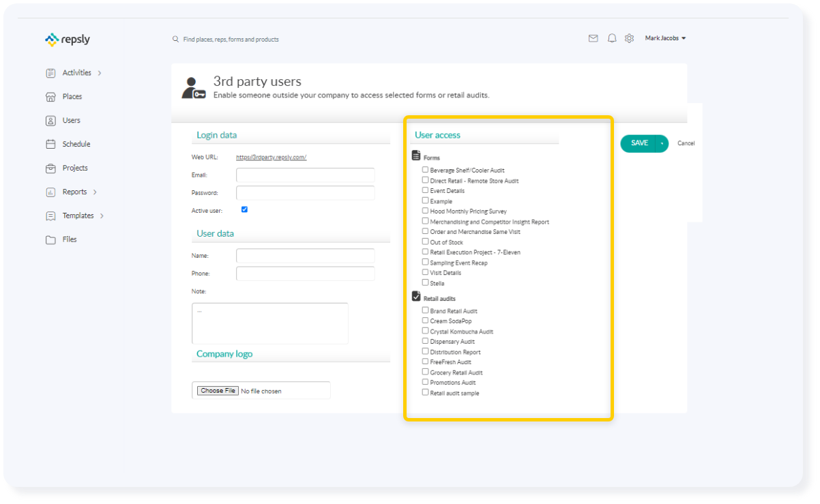Click the SAVE button
The height and width of the screenshot is (504, 820).
click(x=639, y=143)
